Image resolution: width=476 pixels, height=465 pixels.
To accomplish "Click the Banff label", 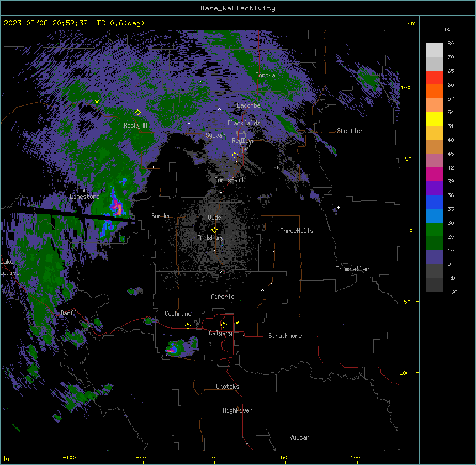I will [x=68, y=313].
